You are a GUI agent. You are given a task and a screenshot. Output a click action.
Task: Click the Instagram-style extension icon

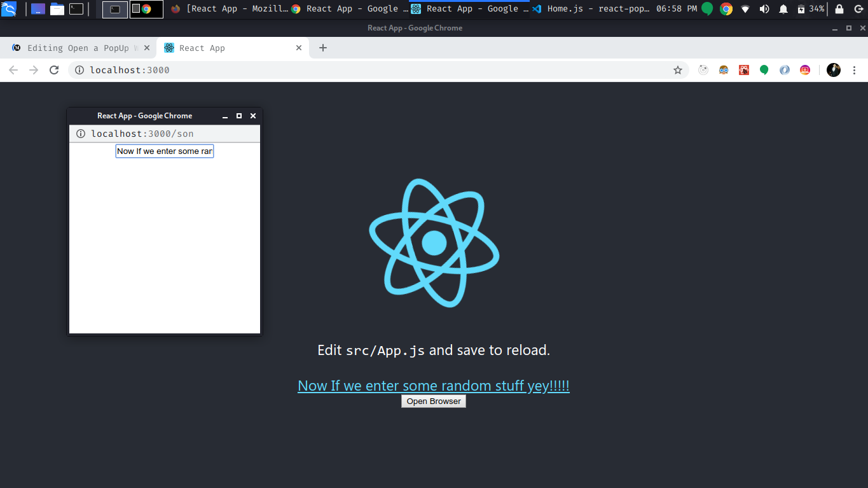point(805,70)
